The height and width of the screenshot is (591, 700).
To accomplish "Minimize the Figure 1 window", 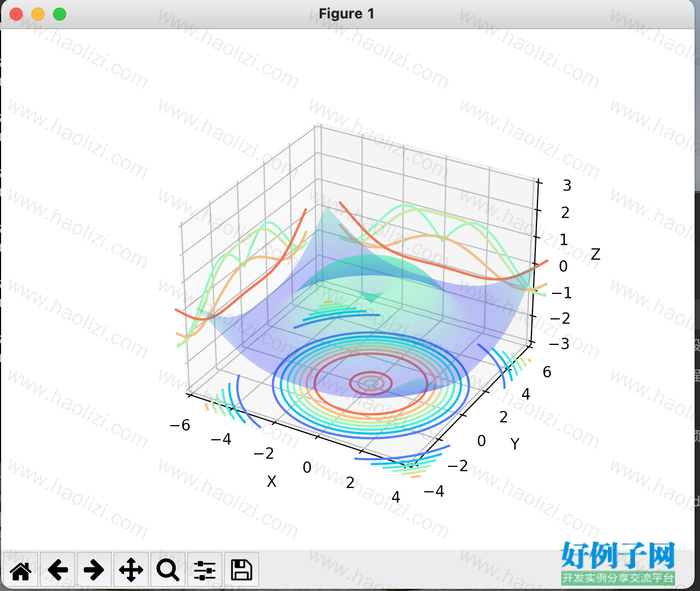I will tap(38, 14).
